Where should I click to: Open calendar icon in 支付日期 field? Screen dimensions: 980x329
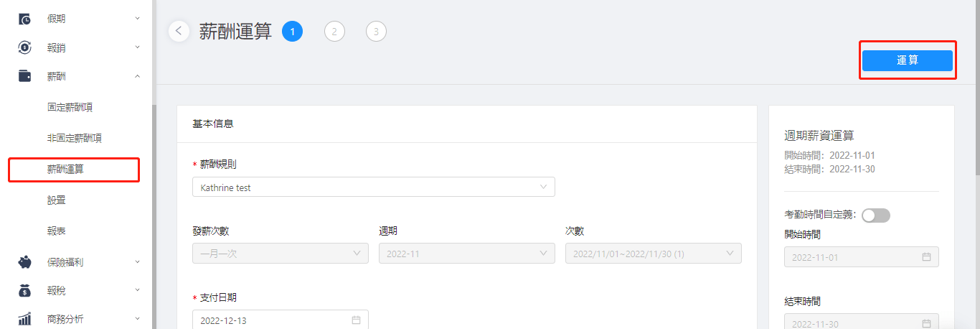(356, 320)
